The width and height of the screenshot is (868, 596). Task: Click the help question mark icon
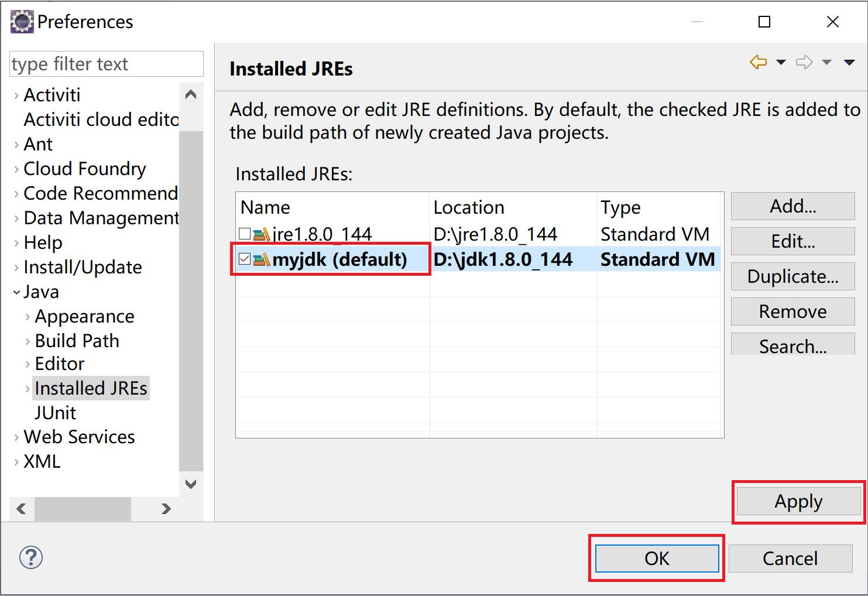(31, 557)
